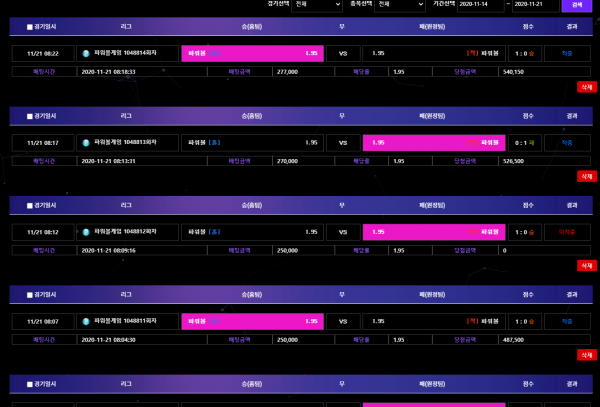The width and height of the screenshot is (600, 407).
Task: Click the bet time 2020-11-21 08:13:31
Action: tap(108, 161)
